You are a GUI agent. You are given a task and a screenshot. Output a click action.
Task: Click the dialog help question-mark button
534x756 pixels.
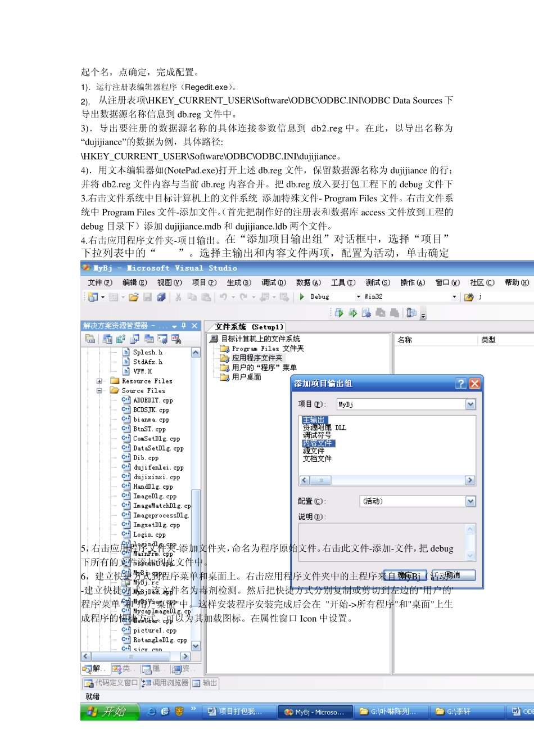coord(461,384)
